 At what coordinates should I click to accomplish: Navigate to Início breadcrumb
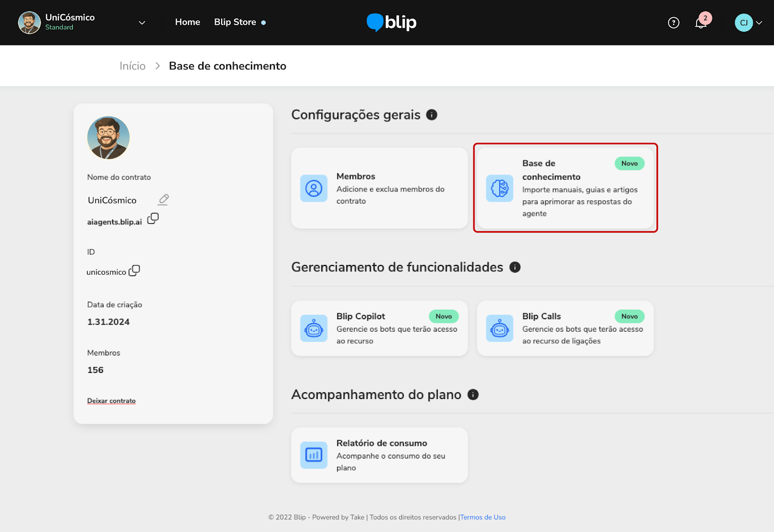coord(132,66)
